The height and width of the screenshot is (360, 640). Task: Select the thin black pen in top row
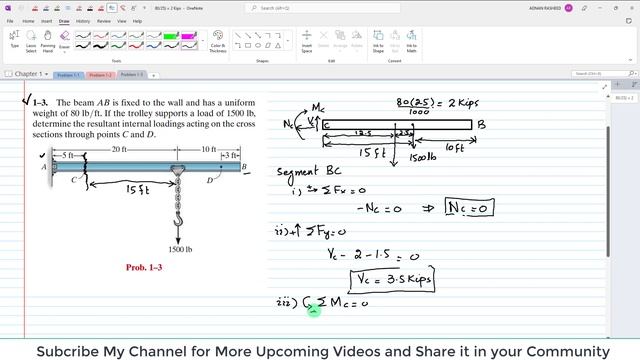click(83, 36)
